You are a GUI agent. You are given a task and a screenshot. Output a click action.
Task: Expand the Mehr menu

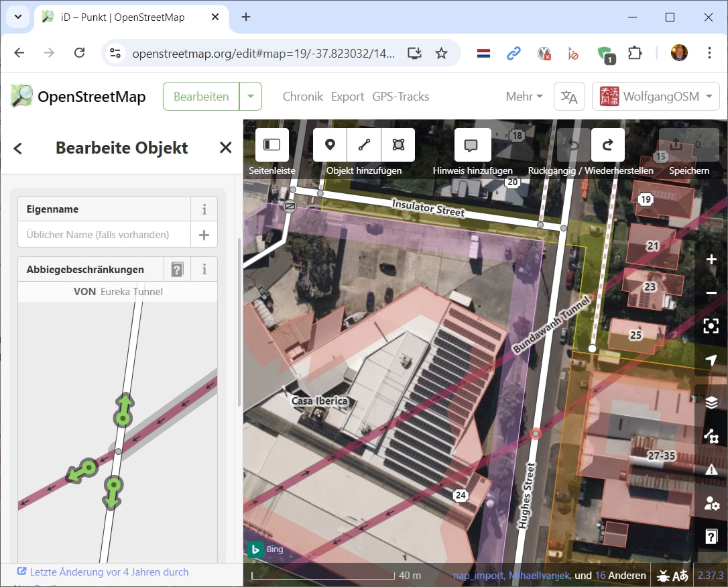(x=524, y=97)
